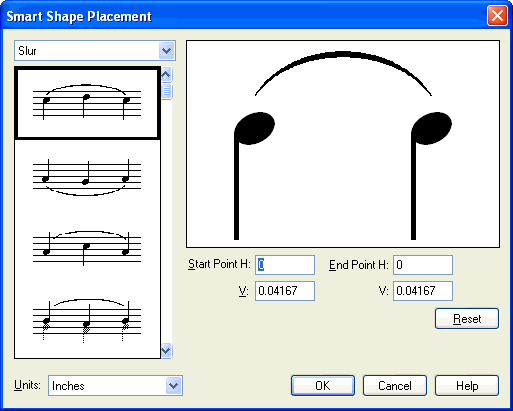Click the left note head in the preview
The width and height of the screenshot is (513, 411).
(x=254, y=128)
